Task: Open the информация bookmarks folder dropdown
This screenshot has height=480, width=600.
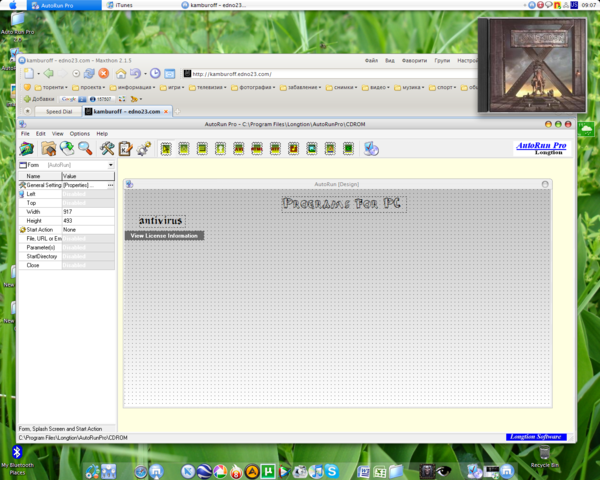Action: tap(132, 87)
